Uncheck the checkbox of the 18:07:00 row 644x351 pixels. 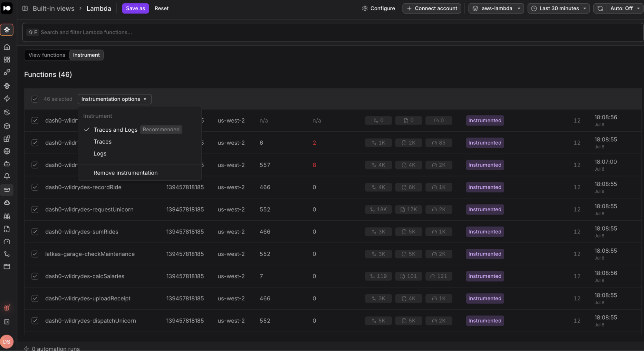[x=35, y=165]
